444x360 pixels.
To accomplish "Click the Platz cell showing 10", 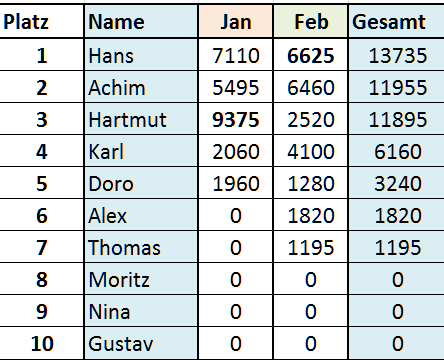I will [42, 343].
